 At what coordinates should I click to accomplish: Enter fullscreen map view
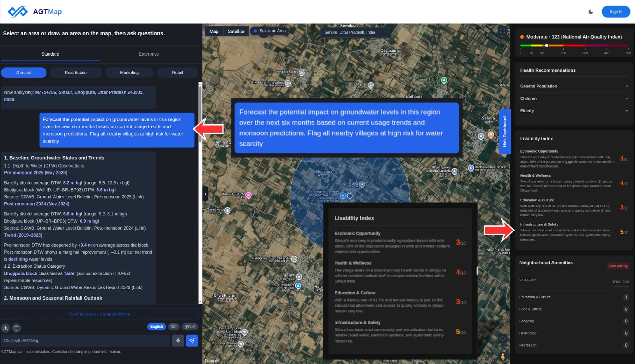[x=502, y=31]
